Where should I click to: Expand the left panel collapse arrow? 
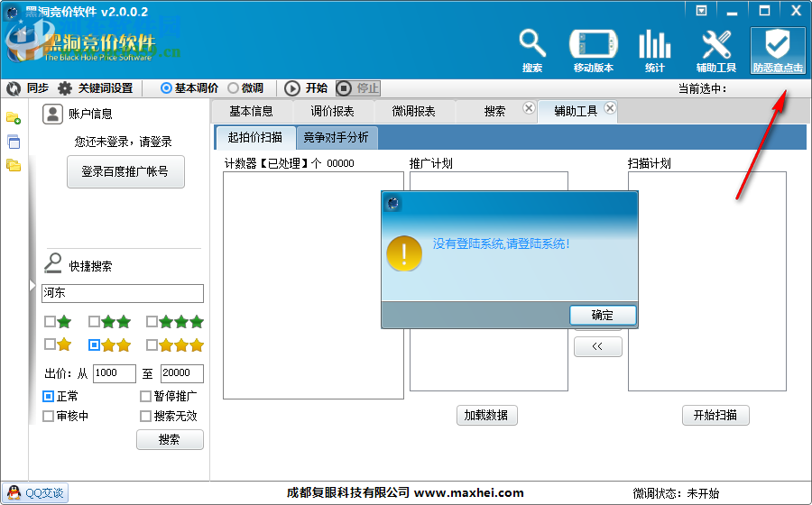click(x=32, y=286)
